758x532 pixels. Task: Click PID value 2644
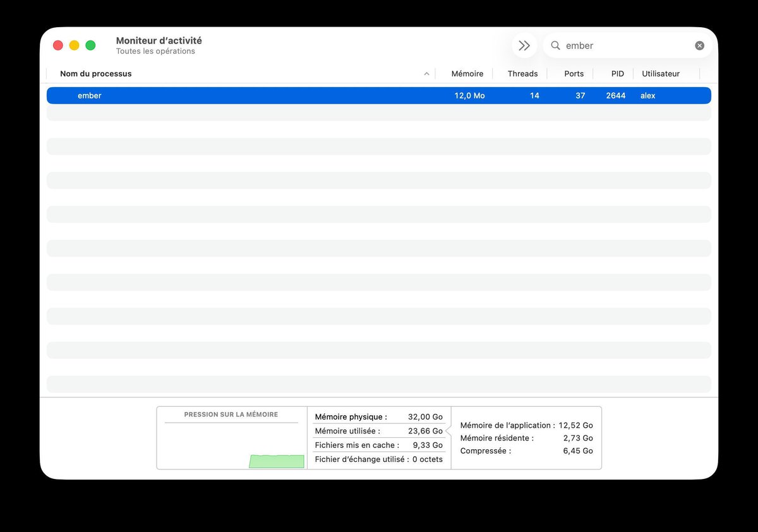pos(615,95)
